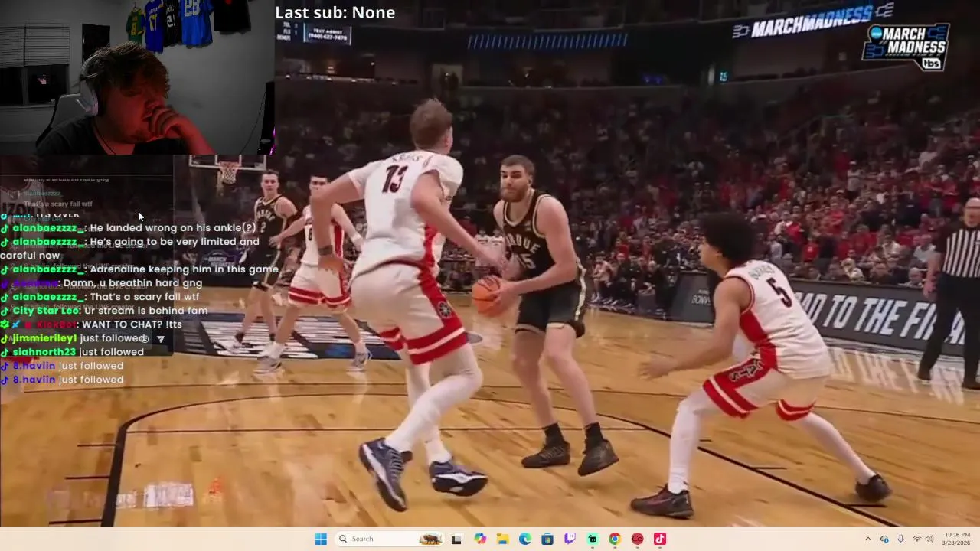Open the clock showing 10:16 PM

pyautogui.click(x=957, y=539)
